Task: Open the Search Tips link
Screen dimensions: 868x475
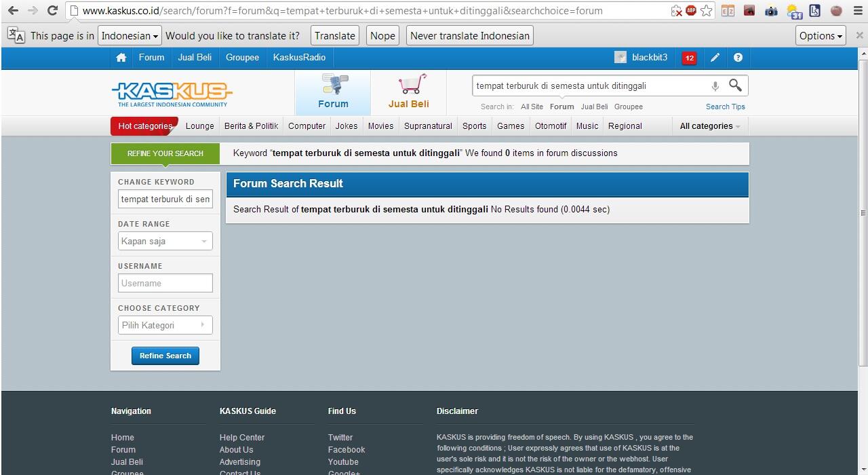Action: [x=725, y=107]
